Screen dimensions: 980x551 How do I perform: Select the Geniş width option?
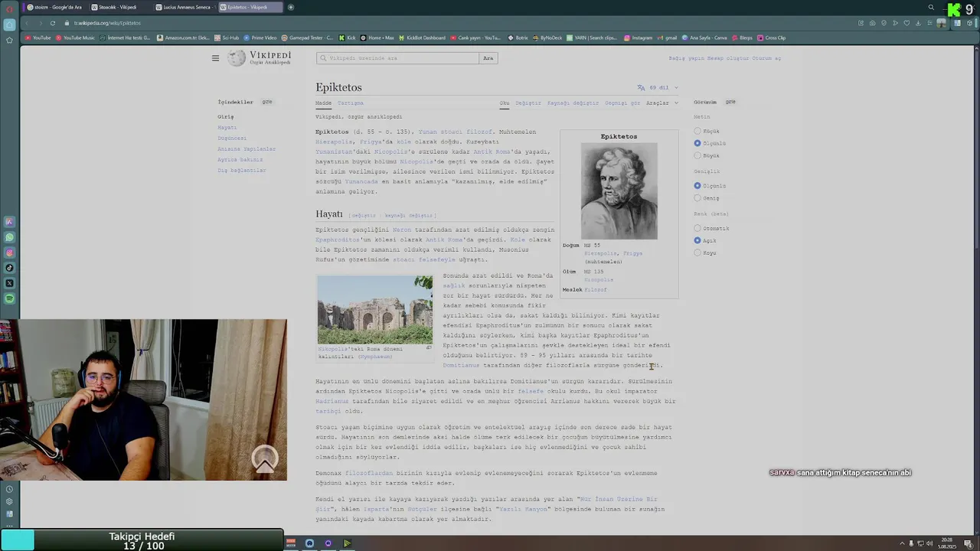(x=697, y=198)
